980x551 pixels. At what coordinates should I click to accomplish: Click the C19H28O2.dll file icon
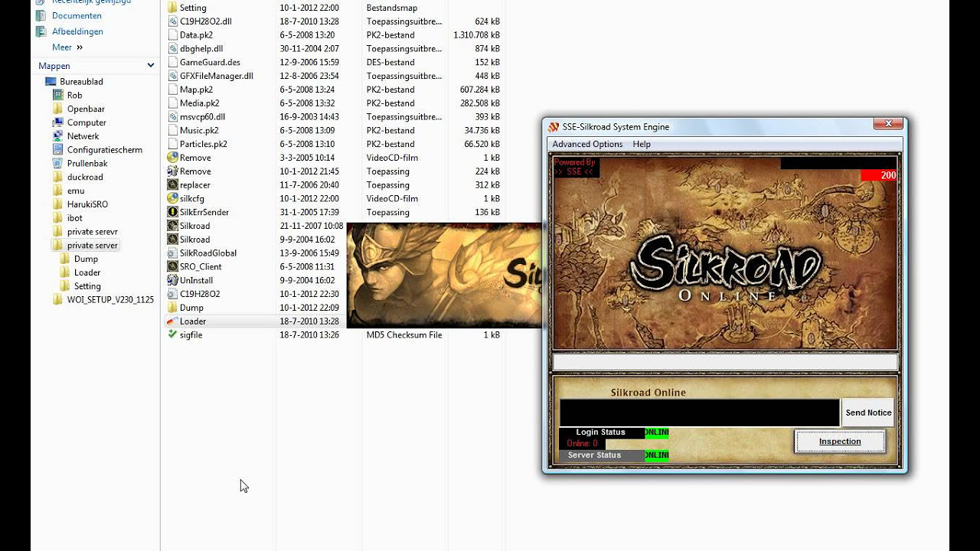point(172,21)
